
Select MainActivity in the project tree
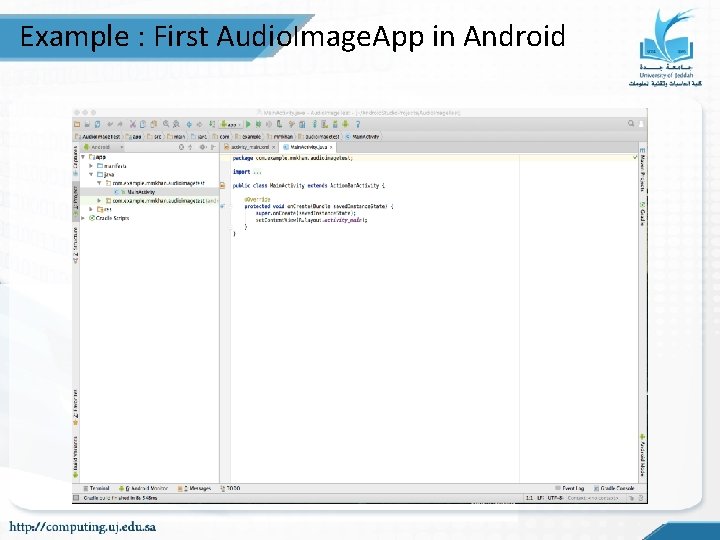coord(141,192)
